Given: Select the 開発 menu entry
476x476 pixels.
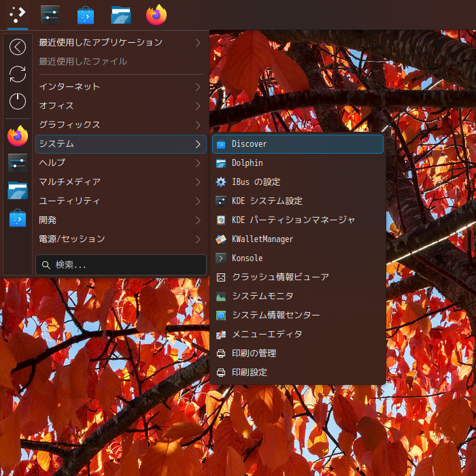Looking at the screenshot, I should pos(121,220).
